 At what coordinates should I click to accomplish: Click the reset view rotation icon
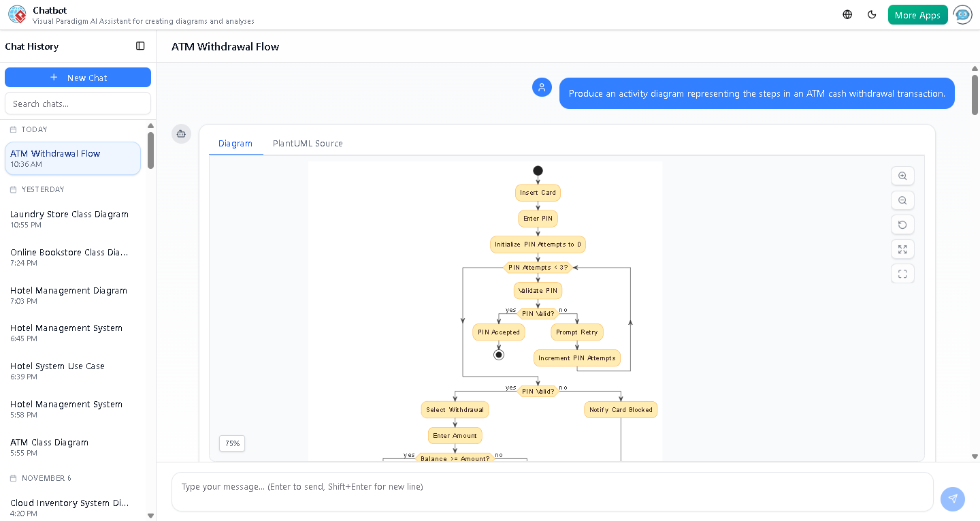pyautogui.click(x=902, y=225)
